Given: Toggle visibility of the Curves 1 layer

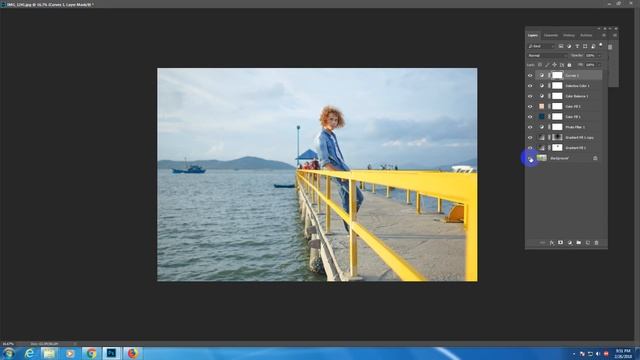Looking at the screenshot, I should click(530, 76).
